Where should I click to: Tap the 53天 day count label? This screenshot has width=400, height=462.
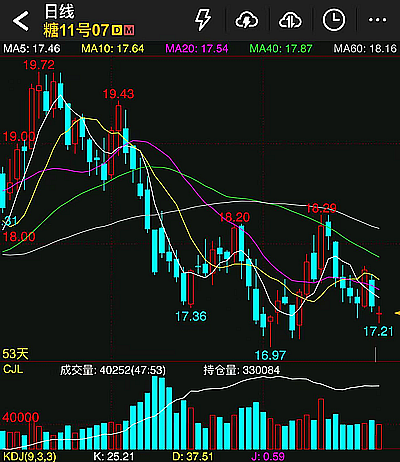(x=15, y=354)
